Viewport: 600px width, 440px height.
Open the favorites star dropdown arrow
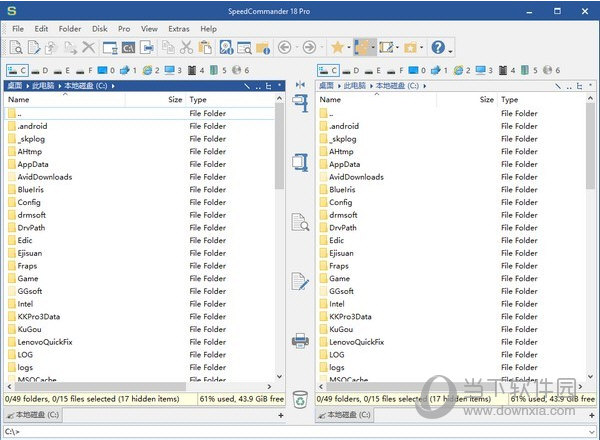(x=349, y=48)
